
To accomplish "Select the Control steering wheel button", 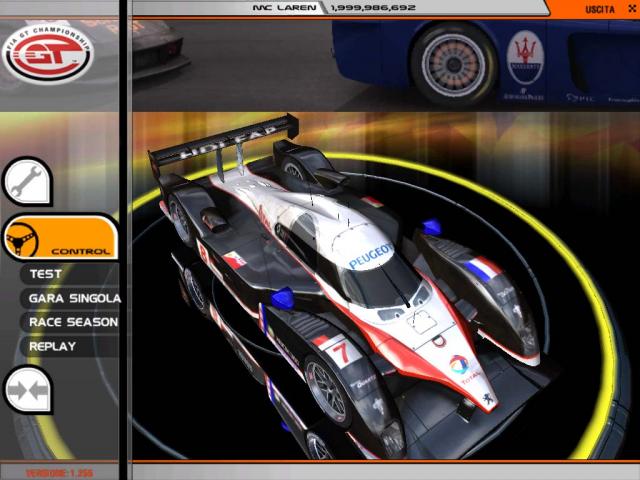I will 60,238.
